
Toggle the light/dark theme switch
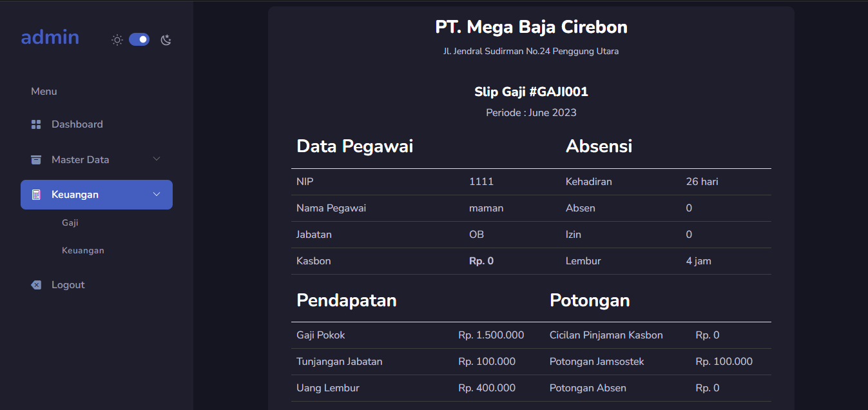click(139, 39)
